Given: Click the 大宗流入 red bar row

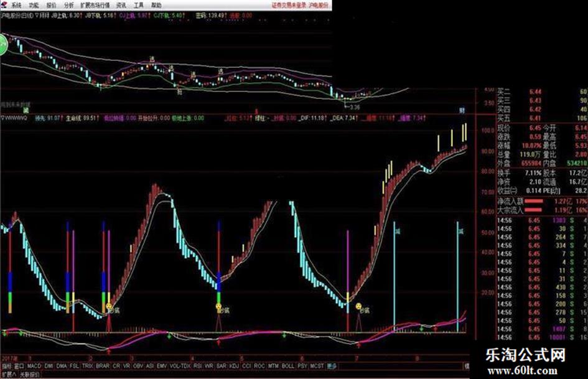Looking at the screenshot, I should [x=542, y=210].
